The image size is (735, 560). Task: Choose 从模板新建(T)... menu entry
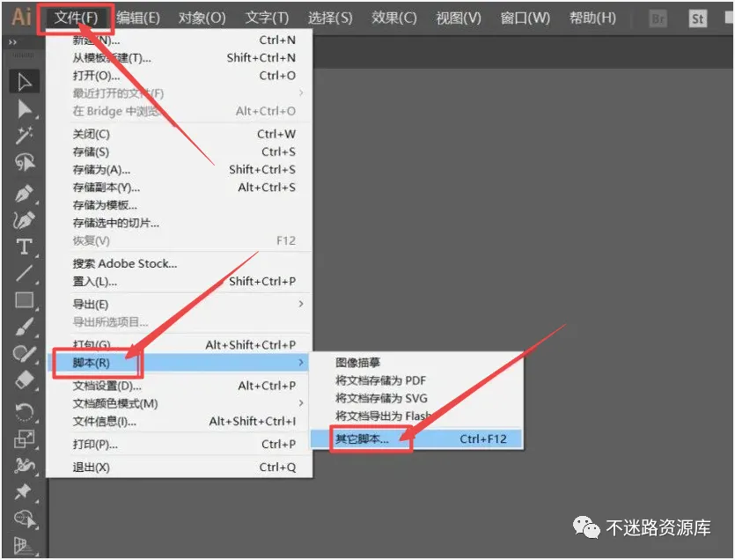tap(179, 58)
